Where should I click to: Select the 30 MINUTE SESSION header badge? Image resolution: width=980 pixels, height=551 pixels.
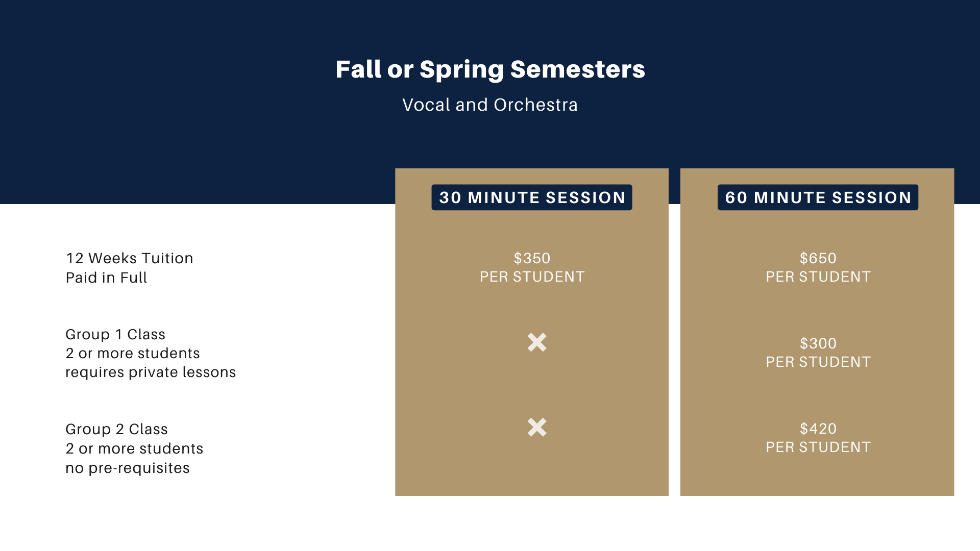[532, 197]
